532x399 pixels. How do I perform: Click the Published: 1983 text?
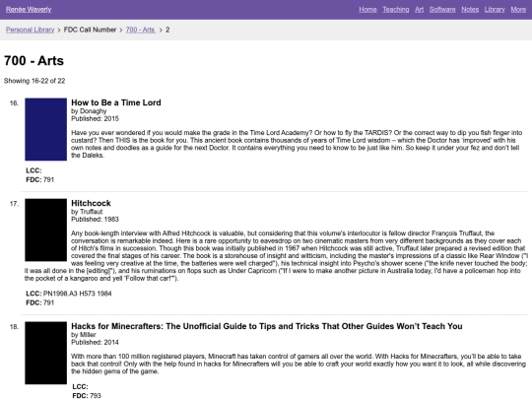pos(95,219)
